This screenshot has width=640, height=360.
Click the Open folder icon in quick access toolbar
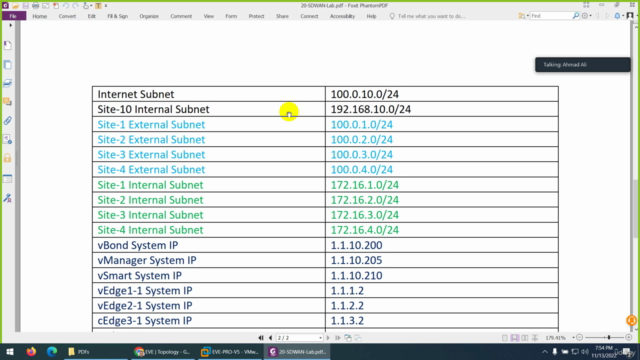[x=15, y=6]
